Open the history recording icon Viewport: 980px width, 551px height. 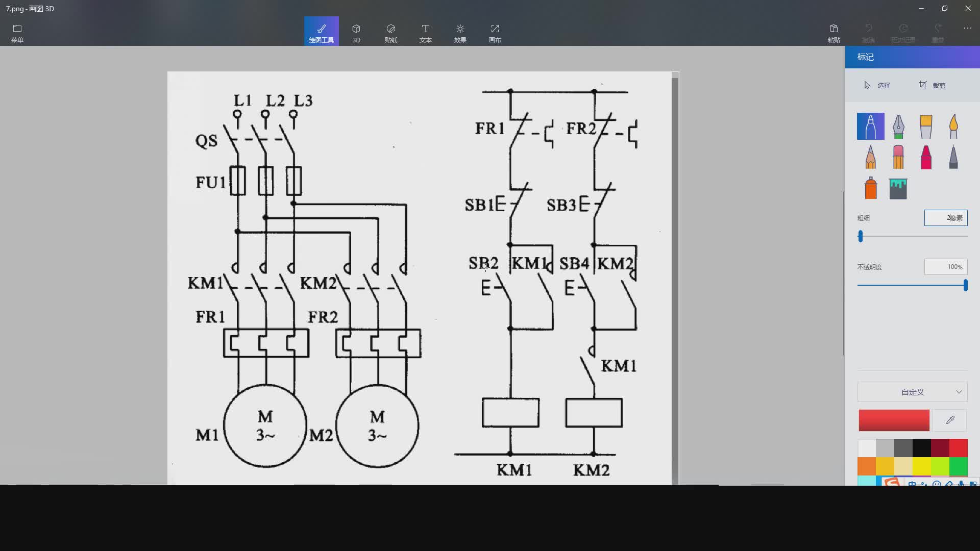pyautogui.click(x=903, y=29)
